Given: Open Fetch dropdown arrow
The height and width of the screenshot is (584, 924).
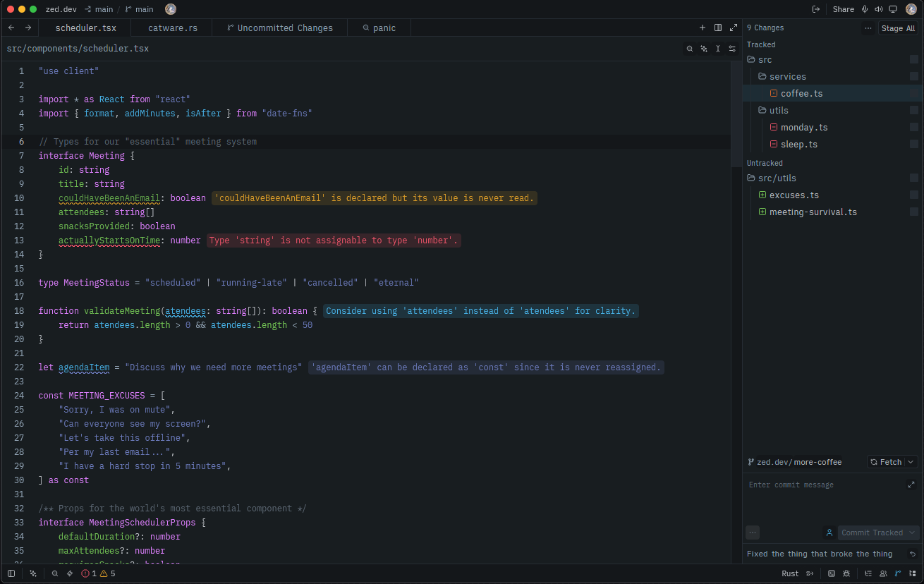Looking at the screenshot, I should pos(911,462).
